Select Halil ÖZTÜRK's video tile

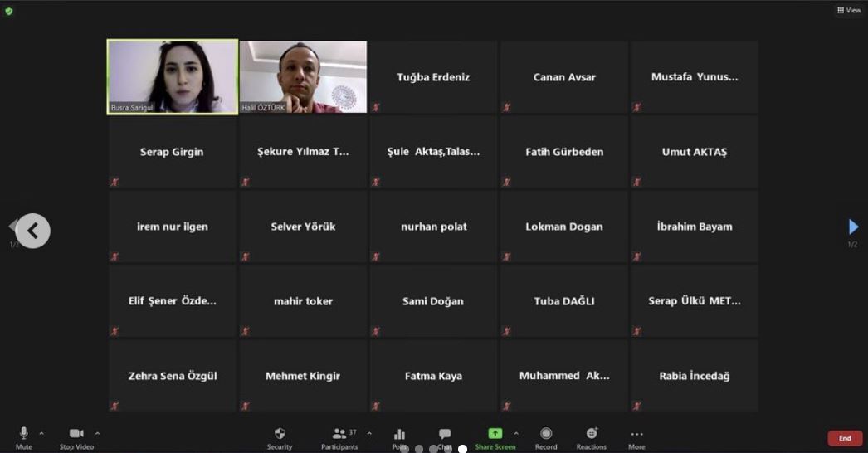point(303,76)
